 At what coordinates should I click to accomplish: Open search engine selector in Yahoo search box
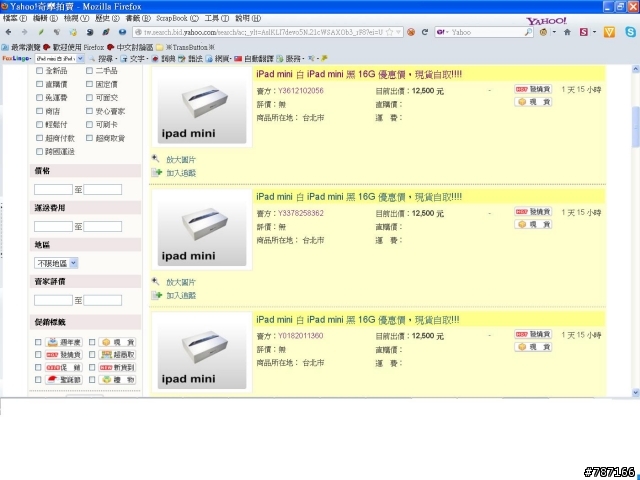[442, 32]
